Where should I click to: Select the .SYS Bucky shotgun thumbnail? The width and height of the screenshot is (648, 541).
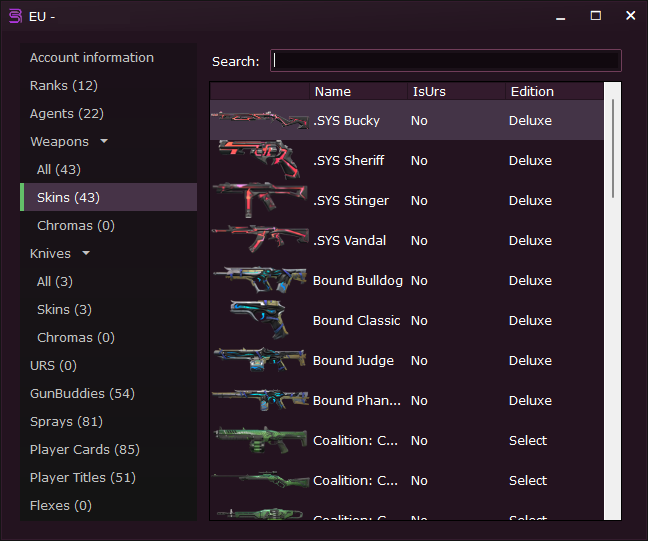point(260,120)
